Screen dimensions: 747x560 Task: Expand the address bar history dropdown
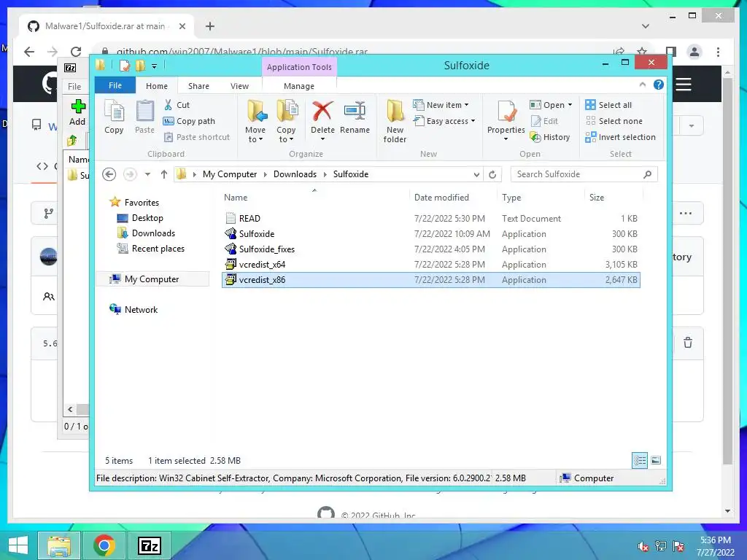(476, 174)
